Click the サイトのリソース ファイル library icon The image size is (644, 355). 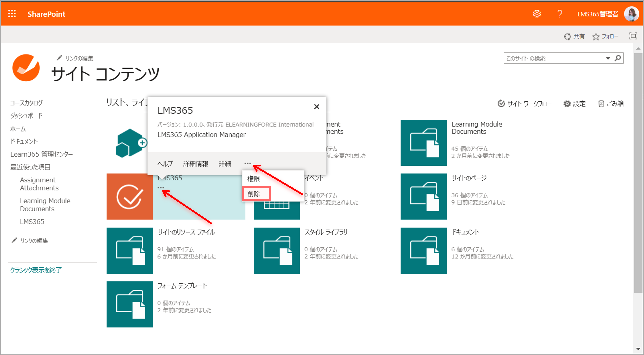pyautogui.click(x=130, y=251)
